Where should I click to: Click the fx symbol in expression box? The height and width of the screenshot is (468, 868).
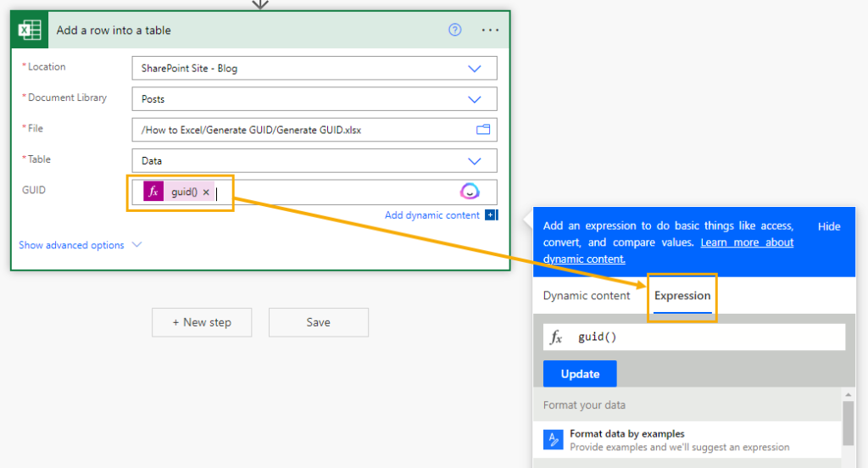(x=556, y=337)
